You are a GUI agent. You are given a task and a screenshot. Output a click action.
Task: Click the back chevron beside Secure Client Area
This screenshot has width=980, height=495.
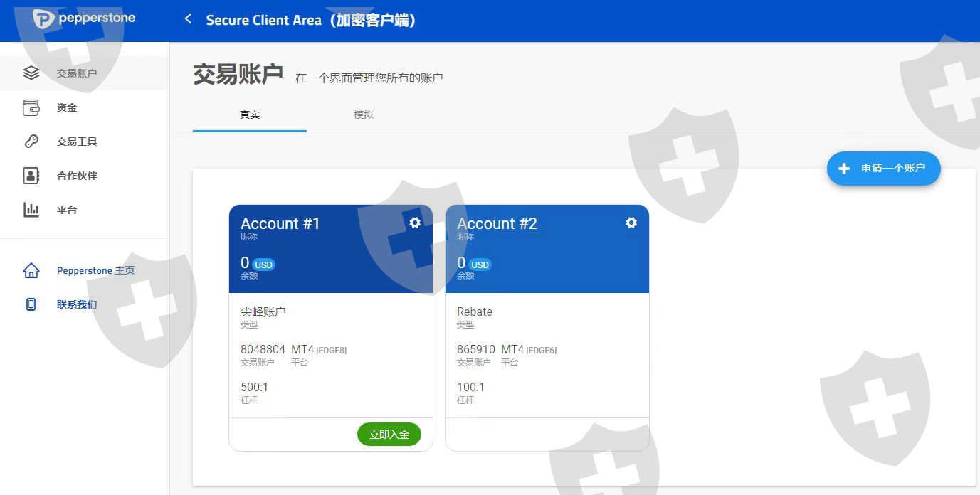tap(188, 19)
